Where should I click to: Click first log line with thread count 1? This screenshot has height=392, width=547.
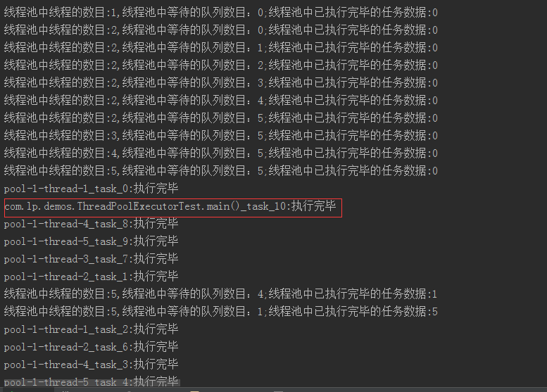[221, 13]
